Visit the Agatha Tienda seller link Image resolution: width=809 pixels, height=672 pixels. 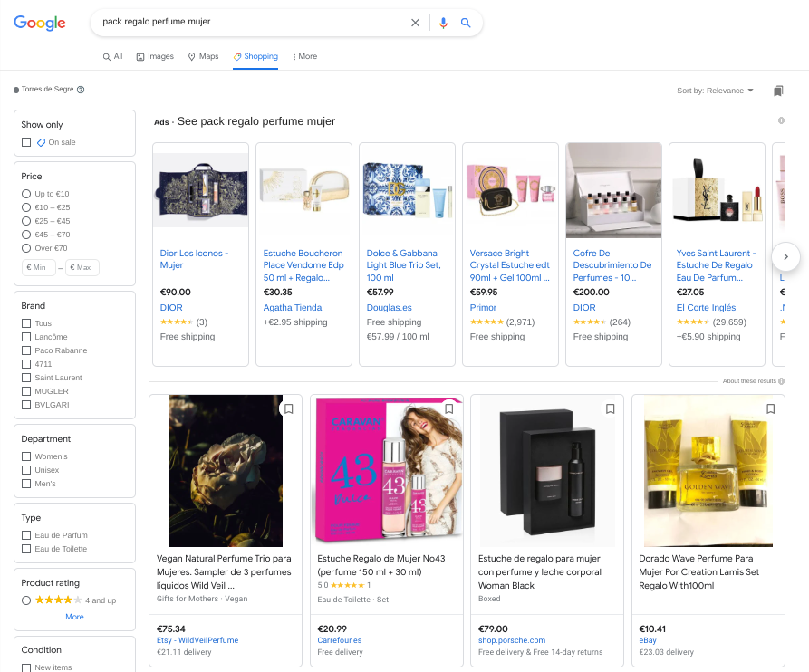pyautogui.click(x=293, y=307)
